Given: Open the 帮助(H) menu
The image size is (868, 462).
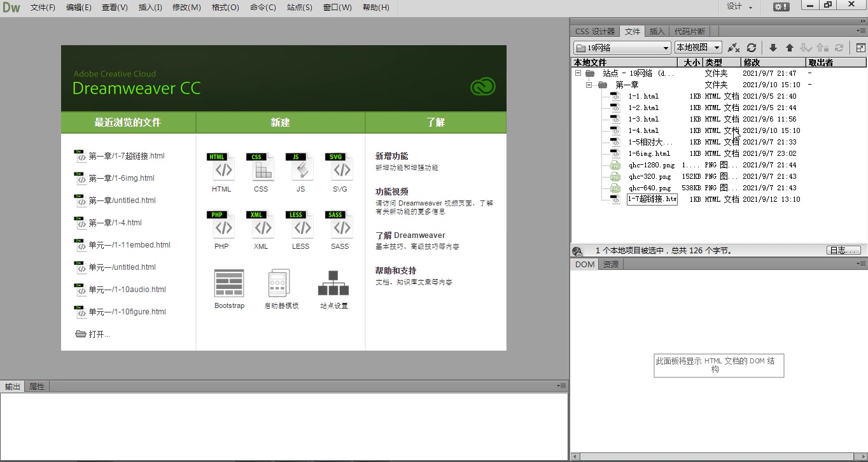Looking at the screenshot, I should click(375, 8).
